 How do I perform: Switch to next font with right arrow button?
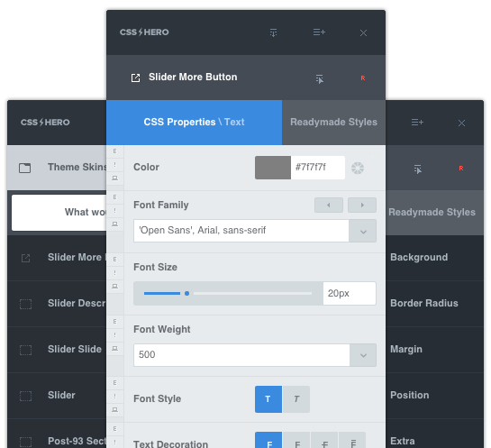[362, 206]
